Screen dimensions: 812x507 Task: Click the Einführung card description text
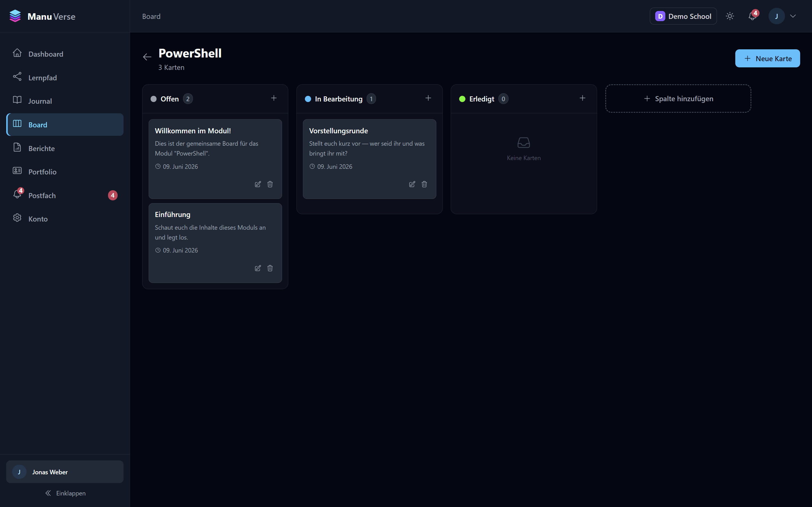(x=210, y=233)
